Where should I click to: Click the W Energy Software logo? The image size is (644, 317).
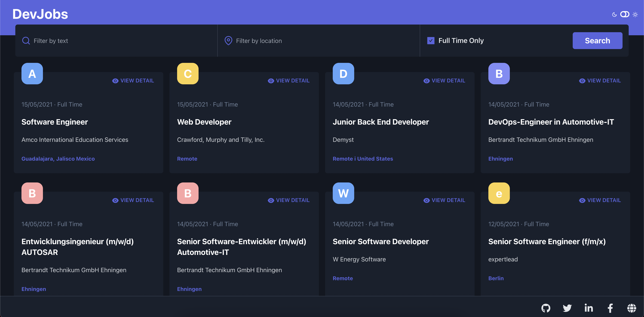coord(343,193)
